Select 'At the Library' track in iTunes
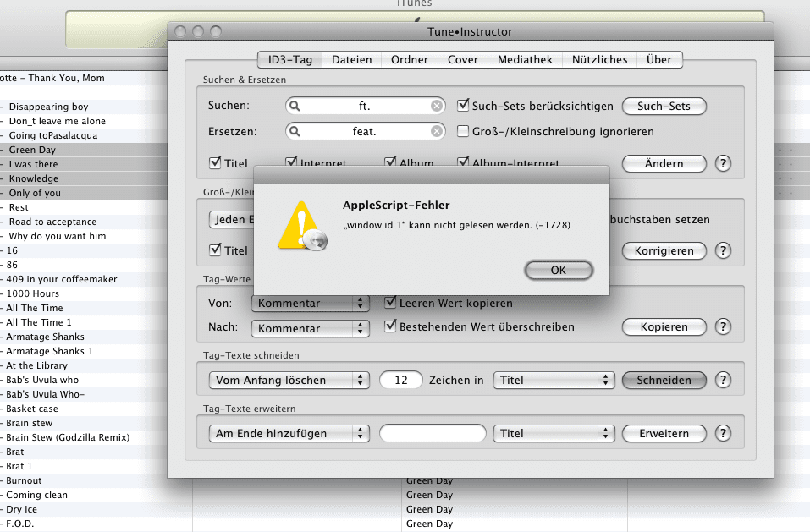 click(36, 366)
